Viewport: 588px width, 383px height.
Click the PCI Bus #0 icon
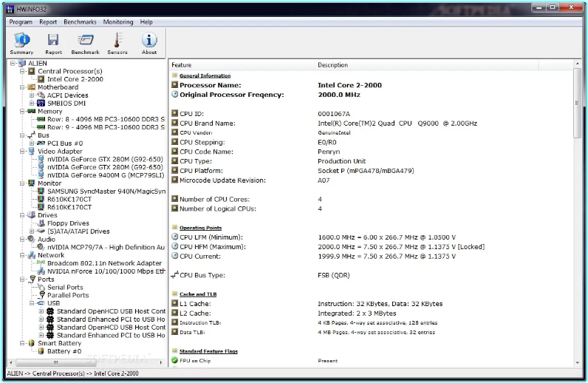[x=41, y=143]
